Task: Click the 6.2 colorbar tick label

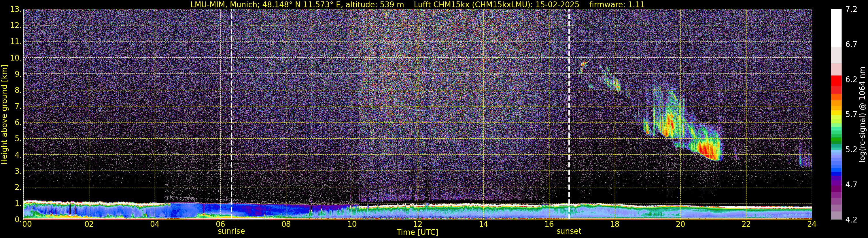Action: (x=851, y=80)
